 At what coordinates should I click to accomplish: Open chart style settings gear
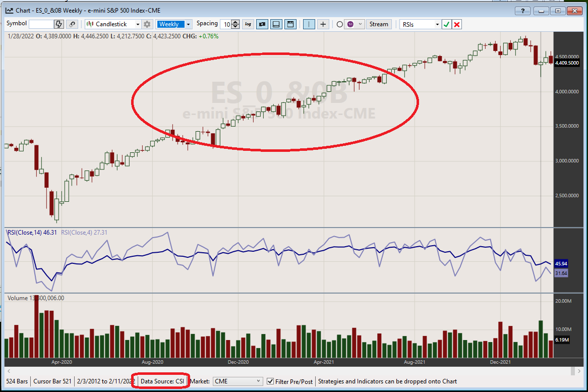click(x=147, y=24)
